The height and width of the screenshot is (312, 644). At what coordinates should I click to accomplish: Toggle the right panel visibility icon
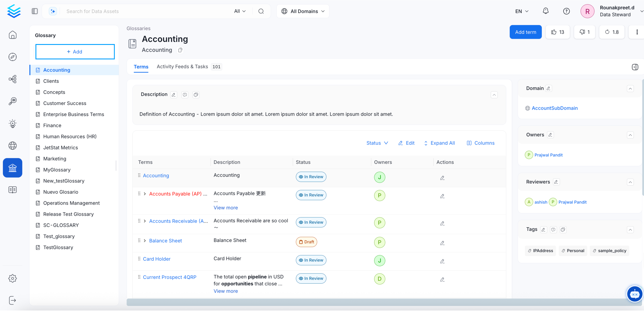[x=635, y=67]
